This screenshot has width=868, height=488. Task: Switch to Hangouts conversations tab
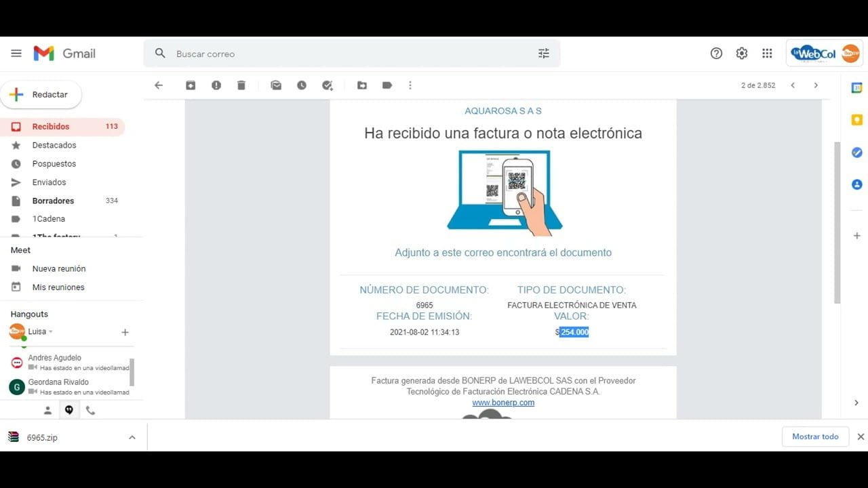(68, 410)
